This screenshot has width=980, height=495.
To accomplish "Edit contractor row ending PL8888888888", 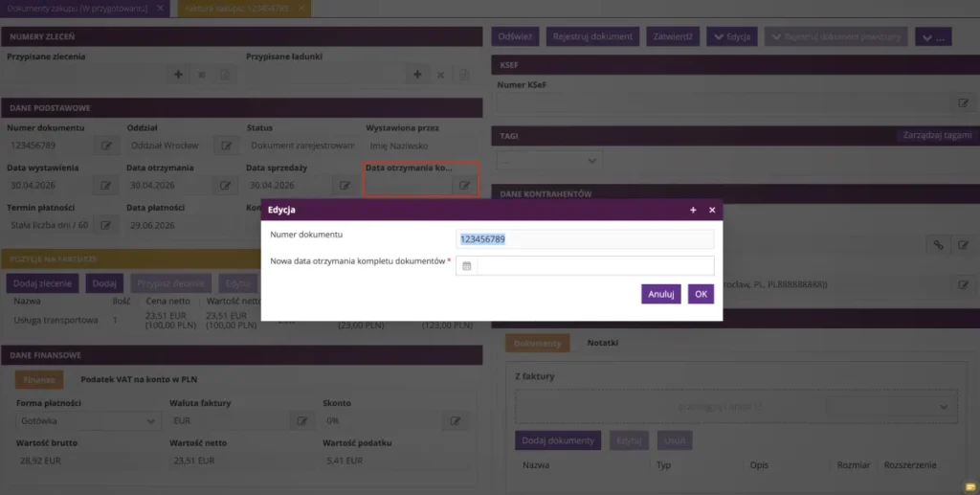I will click(963, 285).
